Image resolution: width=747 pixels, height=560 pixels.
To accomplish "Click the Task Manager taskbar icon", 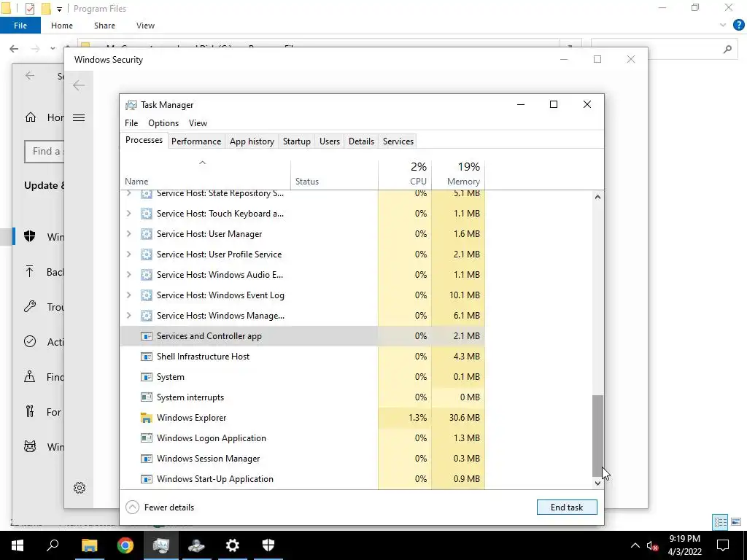I will 161,545.
